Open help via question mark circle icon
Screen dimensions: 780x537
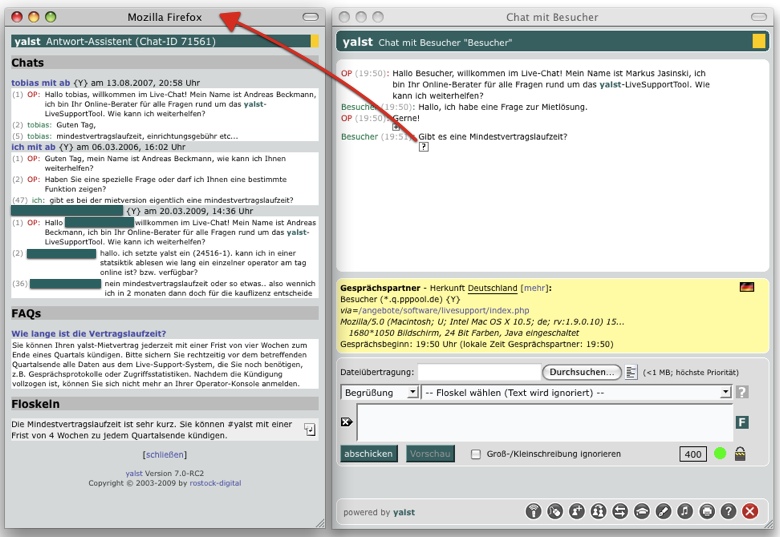click(x=728, y=511)
